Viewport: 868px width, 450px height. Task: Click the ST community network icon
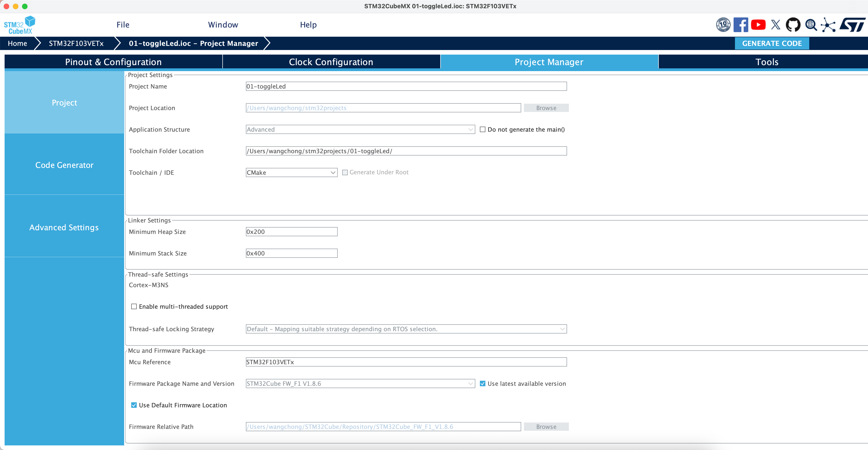tap(828, 25)
